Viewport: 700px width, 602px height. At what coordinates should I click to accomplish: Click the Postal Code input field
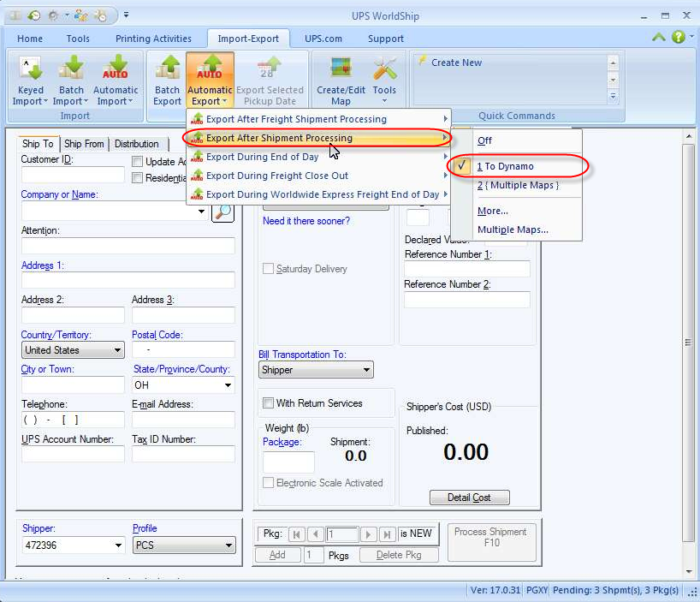tap(183, 350)
